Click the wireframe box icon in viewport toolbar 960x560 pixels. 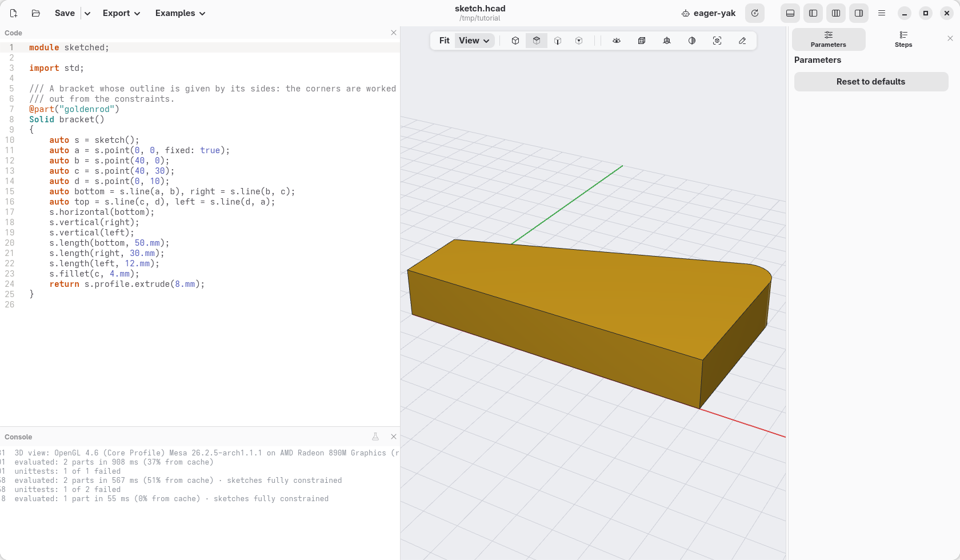[642, 41]
